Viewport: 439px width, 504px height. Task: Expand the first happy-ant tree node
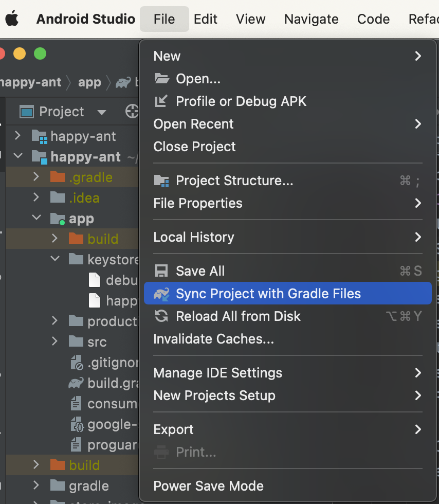(x=17, y=135)
